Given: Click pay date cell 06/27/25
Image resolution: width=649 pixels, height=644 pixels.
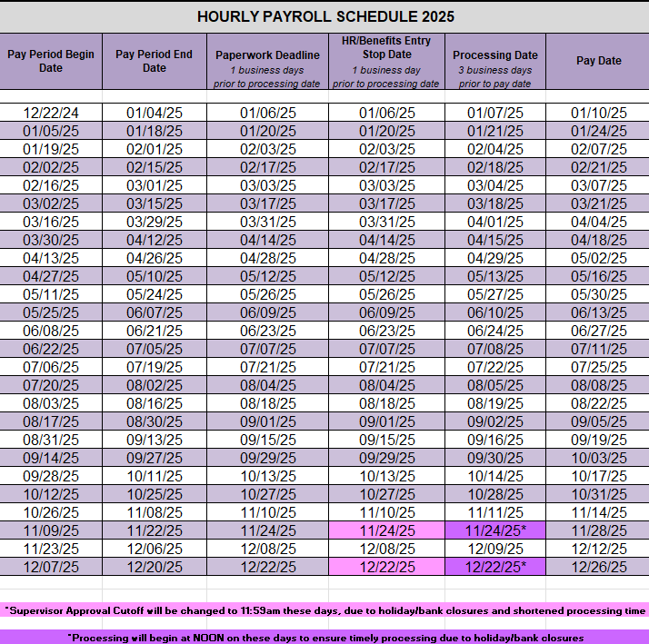Looking at the screenshot, I should (598, 331).
